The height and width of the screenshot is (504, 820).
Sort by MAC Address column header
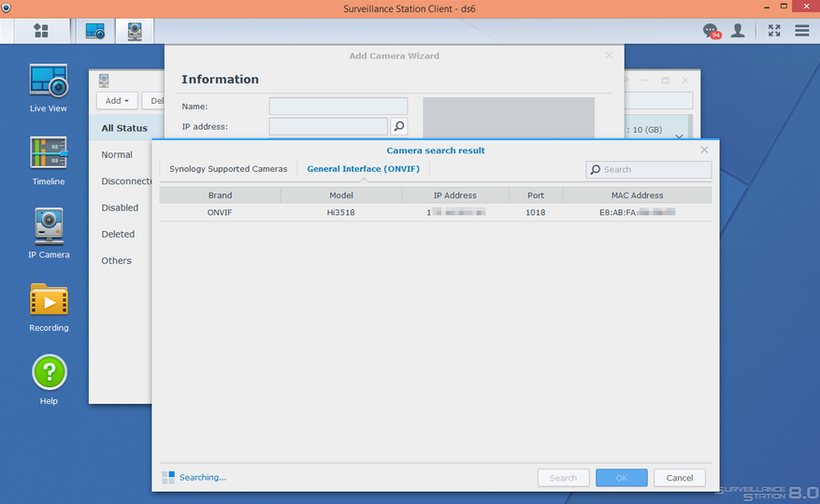click(x=637, y=195)
